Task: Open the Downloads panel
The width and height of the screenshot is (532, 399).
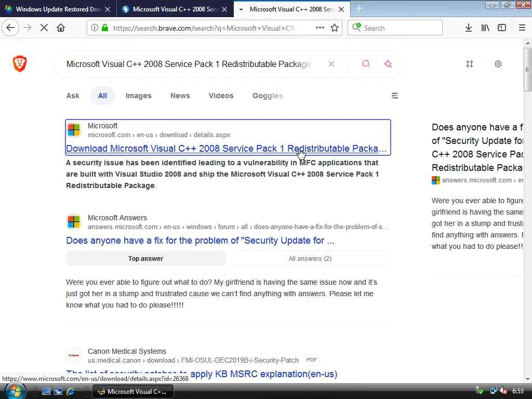Action: pyautogui.click(x=469, y=28)
